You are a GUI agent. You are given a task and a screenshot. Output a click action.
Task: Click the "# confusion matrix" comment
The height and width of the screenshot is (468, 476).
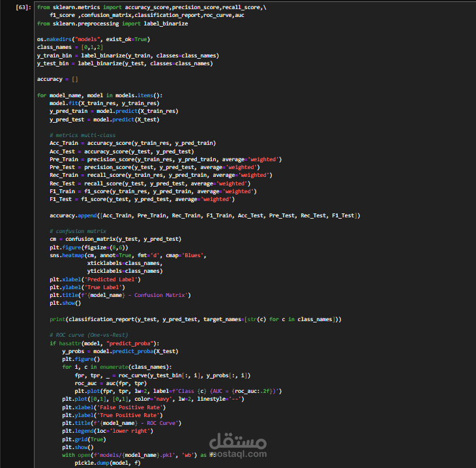pos(78,231)
